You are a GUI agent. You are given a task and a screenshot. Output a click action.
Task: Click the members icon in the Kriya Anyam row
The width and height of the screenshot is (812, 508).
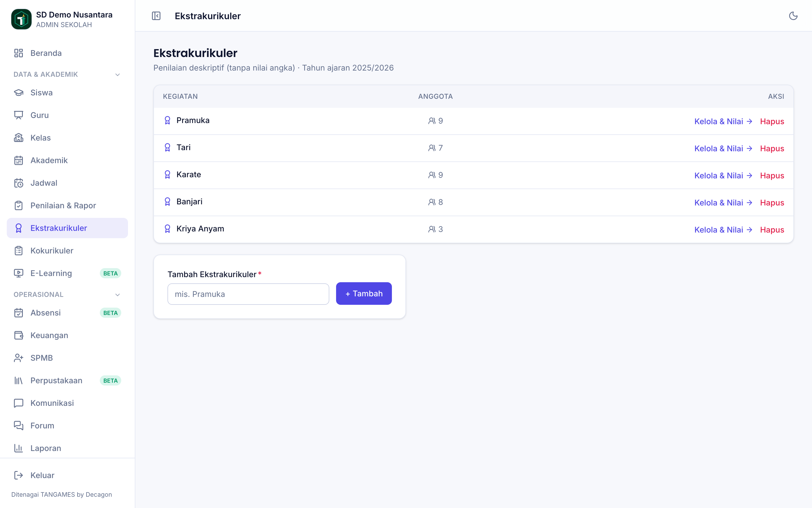tap(432, 229)
